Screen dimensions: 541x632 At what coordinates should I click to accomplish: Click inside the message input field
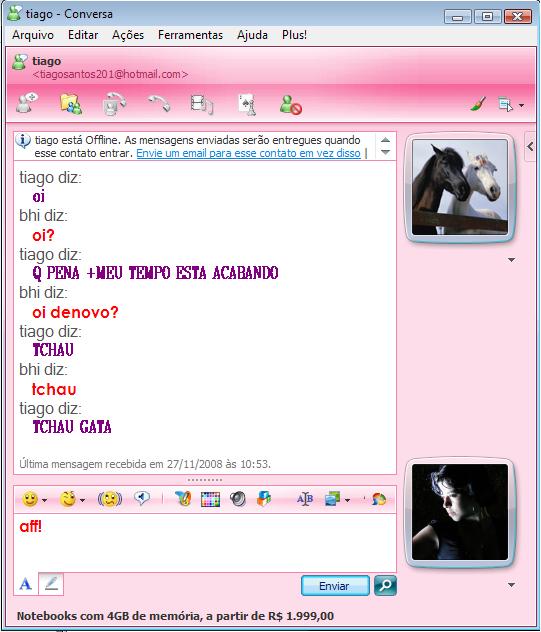pyautogui.click(x=205, y=543)
